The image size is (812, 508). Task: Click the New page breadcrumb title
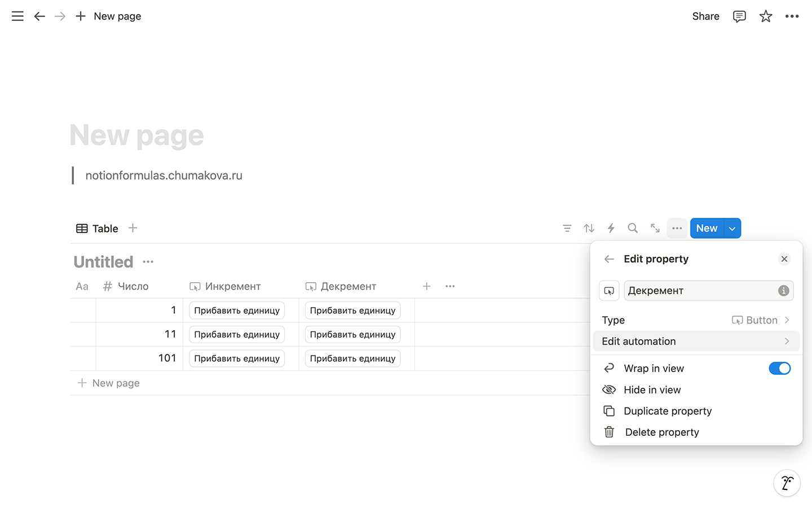click(x=117, y=16)
